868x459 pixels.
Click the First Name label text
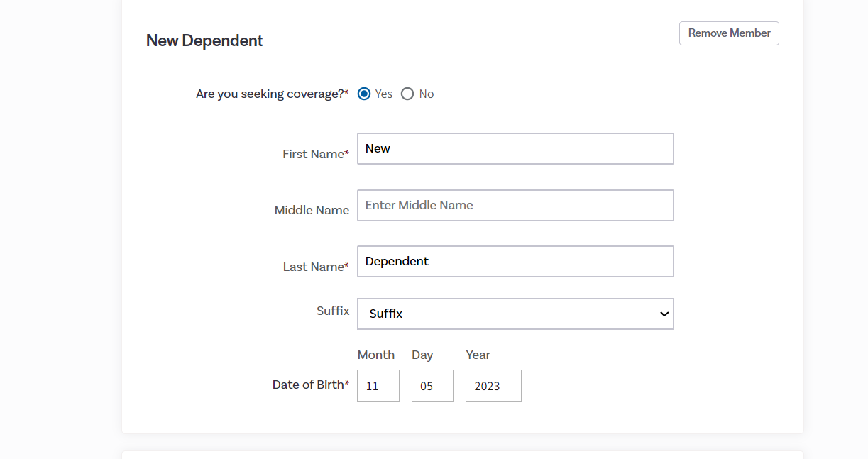[313, 154]
